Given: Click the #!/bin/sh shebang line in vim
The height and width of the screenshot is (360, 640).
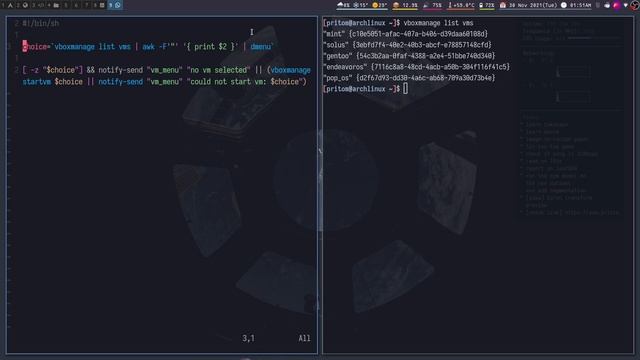Looking at the screenshot, I should click(x=41, y=23).
